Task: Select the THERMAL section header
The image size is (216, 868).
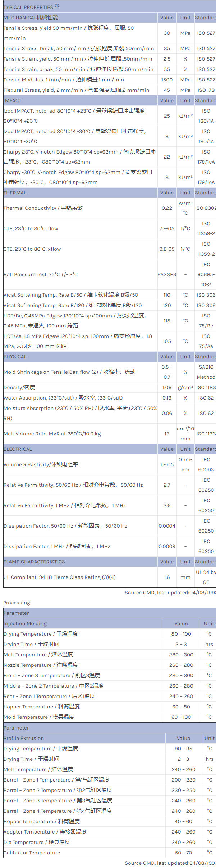Action: coord(15,193)
